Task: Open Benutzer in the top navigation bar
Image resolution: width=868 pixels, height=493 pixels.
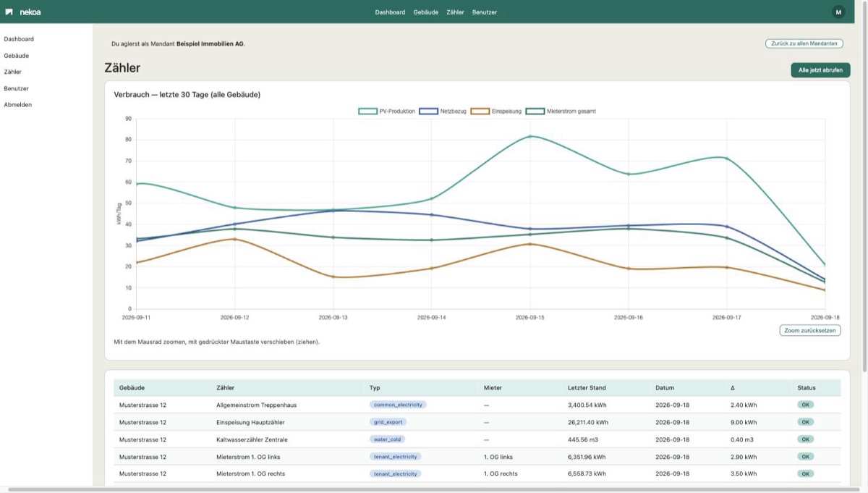Action: (485, 12)
